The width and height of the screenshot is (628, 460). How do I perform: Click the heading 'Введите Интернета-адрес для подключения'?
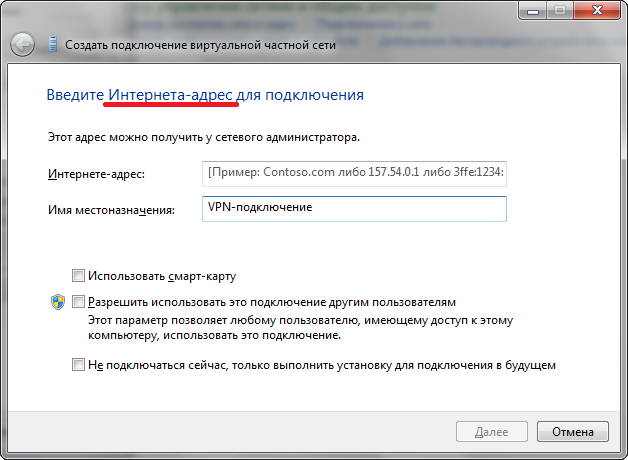(x=204, y=95)
